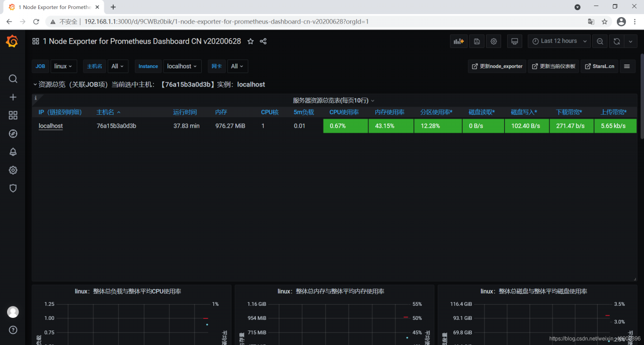Screen dimensions: 644x345
Task: Open Chrome three-dot menu
Action: (635, 22)
